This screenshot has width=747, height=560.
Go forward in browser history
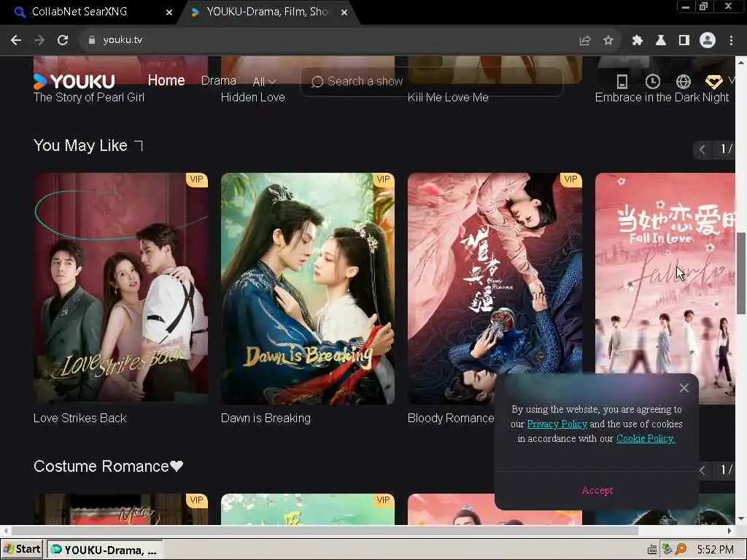[39, 40]
